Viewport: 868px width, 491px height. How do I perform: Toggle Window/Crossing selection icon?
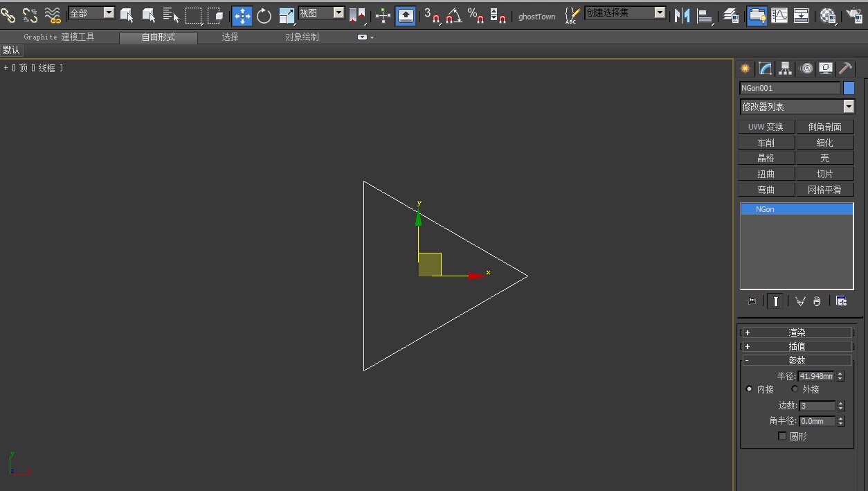[215, 15]
